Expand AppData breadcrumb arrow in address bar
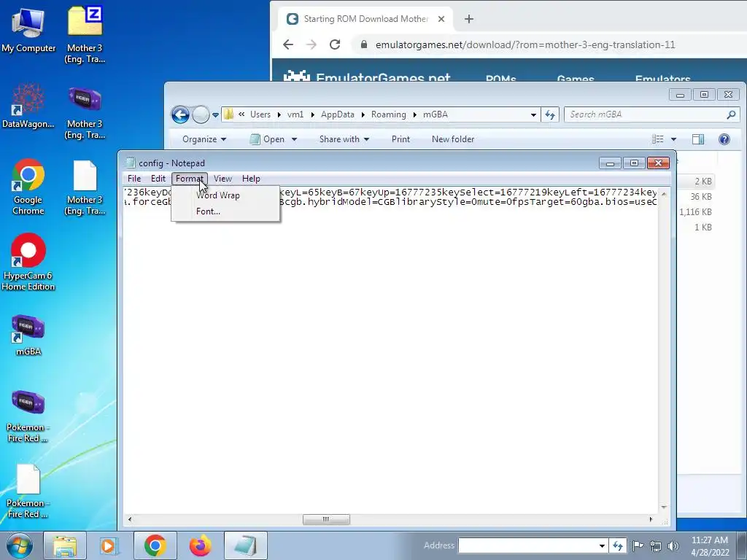Viewport: 747px width, 560px height. pos(363,114)
